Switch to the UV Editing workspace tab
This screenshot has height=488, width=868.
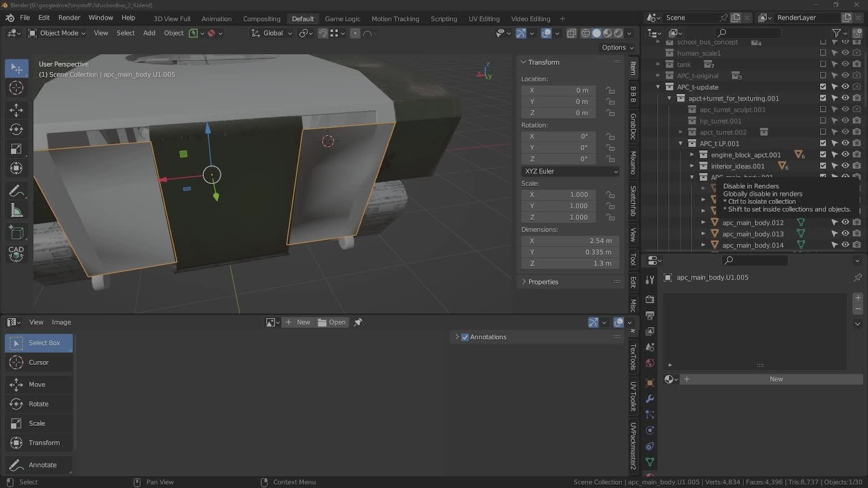[x=484, y=19]
